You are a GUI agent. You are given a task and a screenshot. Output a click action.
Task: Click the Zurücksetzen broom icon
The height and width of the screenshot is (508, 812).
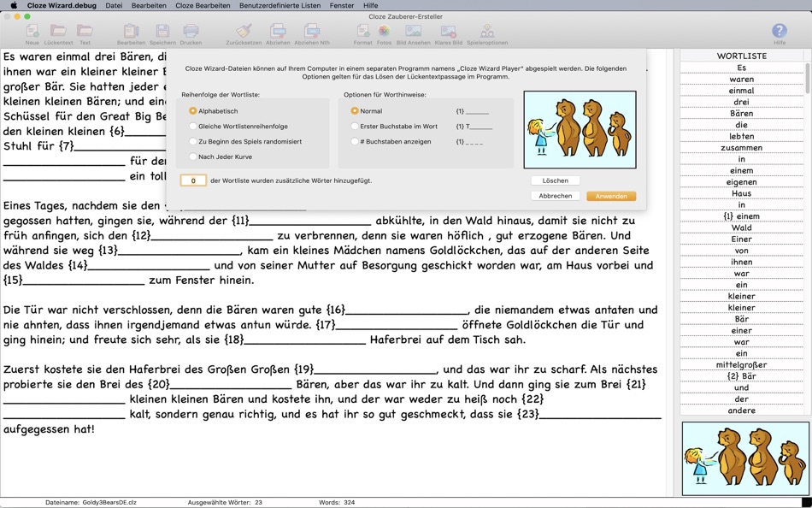coord(244,31)
